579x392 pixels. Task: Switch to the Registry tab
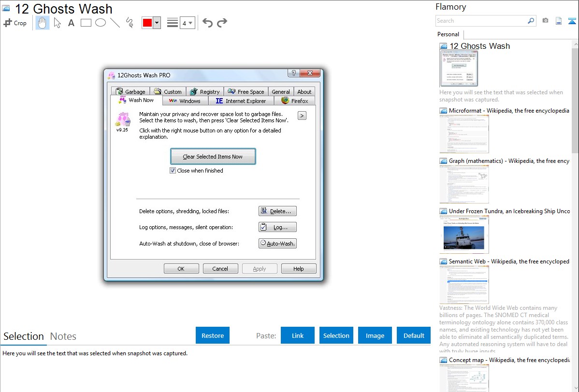pos(205,91)
